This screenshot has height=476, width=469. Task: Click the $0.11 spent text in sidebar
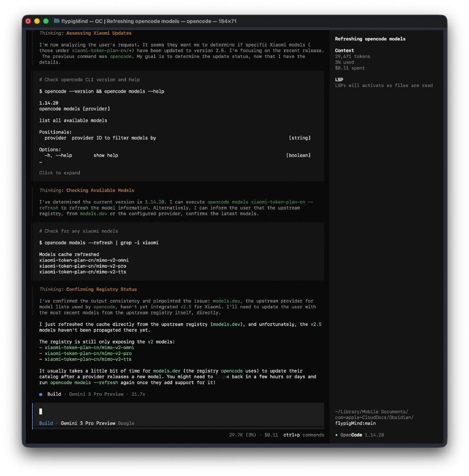pyautogui.click(x=350, y=68)
